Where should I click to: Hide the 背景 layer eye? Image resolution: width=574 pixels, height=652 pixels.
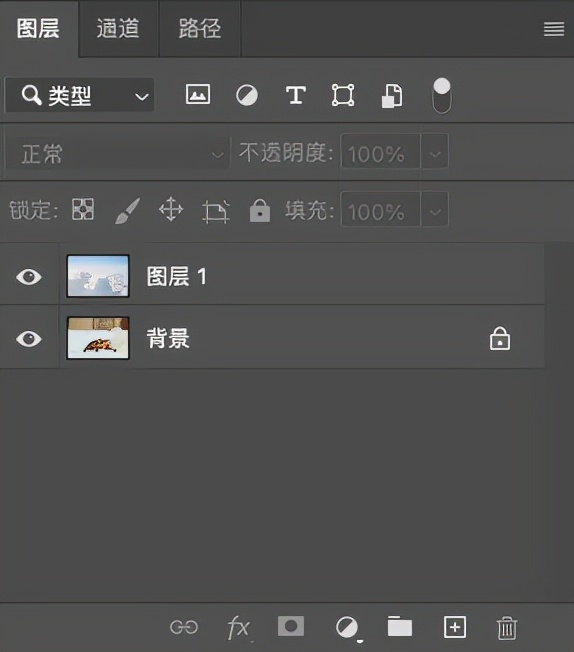pos(29,338)
